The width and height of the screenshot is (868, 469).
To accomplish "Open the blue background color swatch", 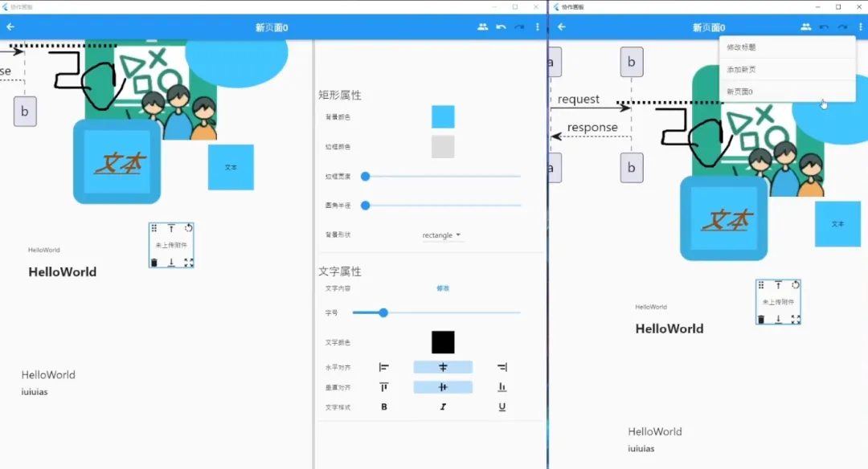I will (443, 117).
